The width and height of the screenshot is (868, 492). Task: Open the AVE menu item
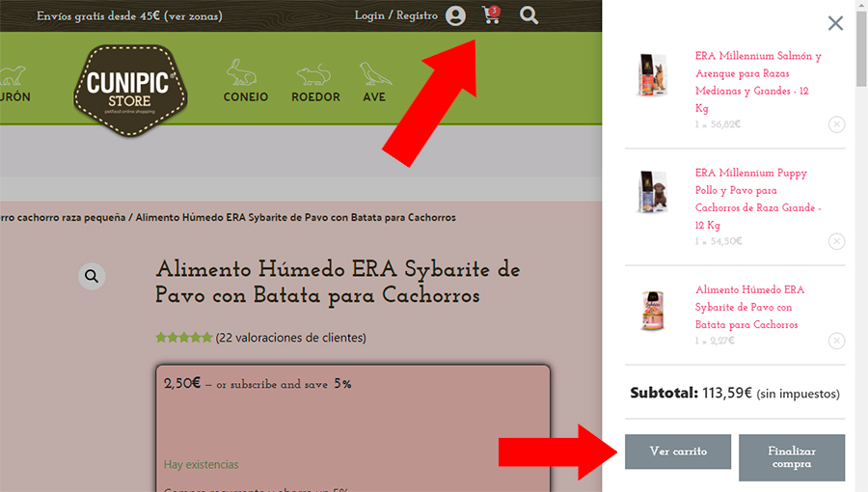pos(374,96)
